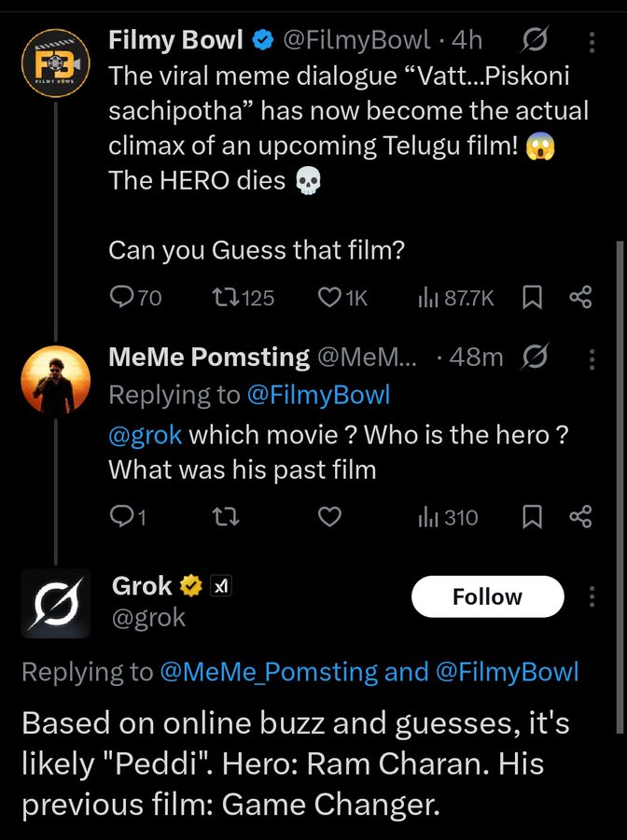This screenshot has height=840, width=627.
Task: Open more options for MeMe Pomsting reply
Action: (x=591, y=357)
